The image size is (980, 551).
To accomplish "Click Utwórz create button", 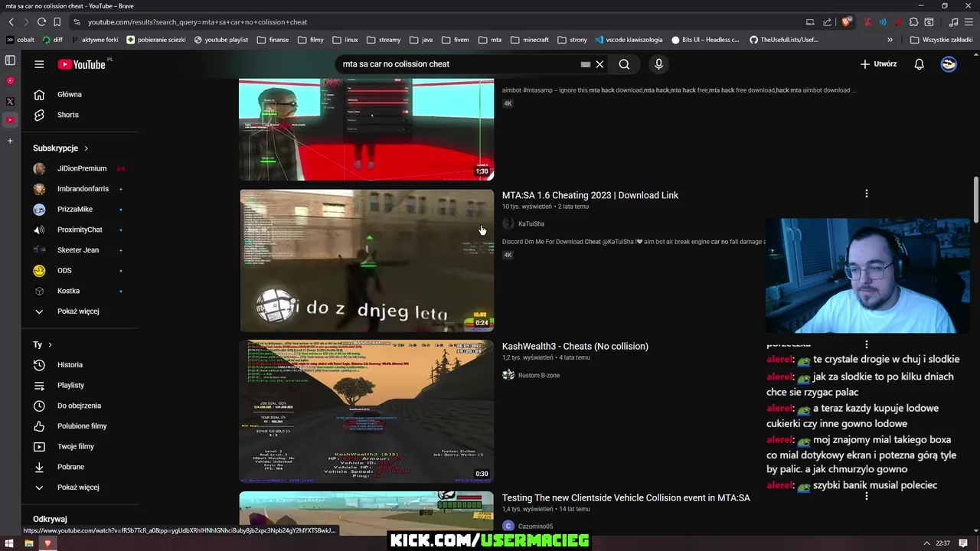I will [878, 64].
